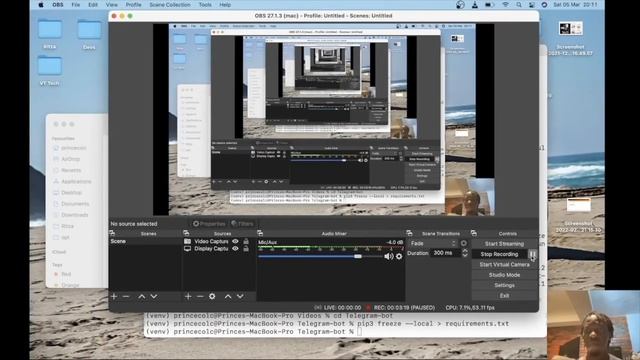Viewport: 640px width, 360px height.
Task: Open the Edit menu
Action: (93, 5)
